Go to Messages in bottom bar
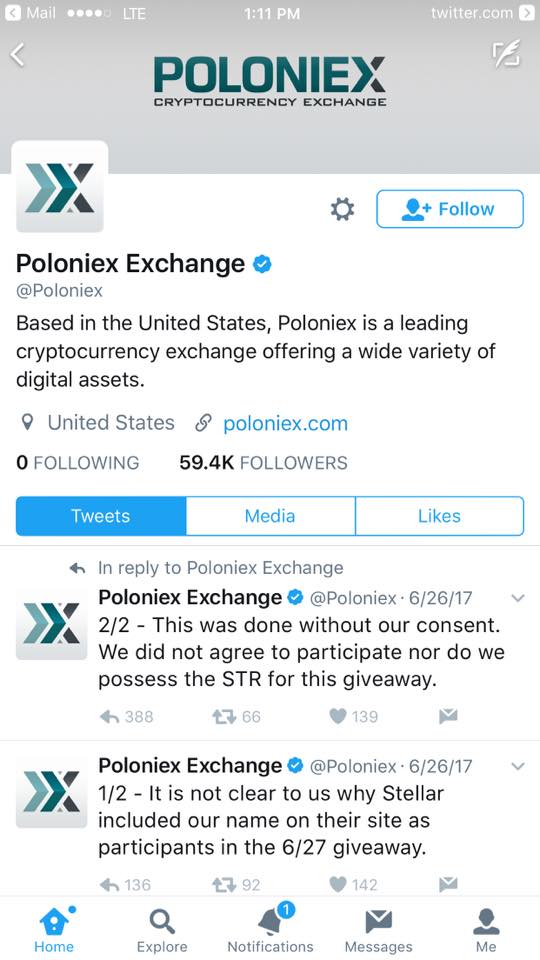 click(x=378, y=929)
